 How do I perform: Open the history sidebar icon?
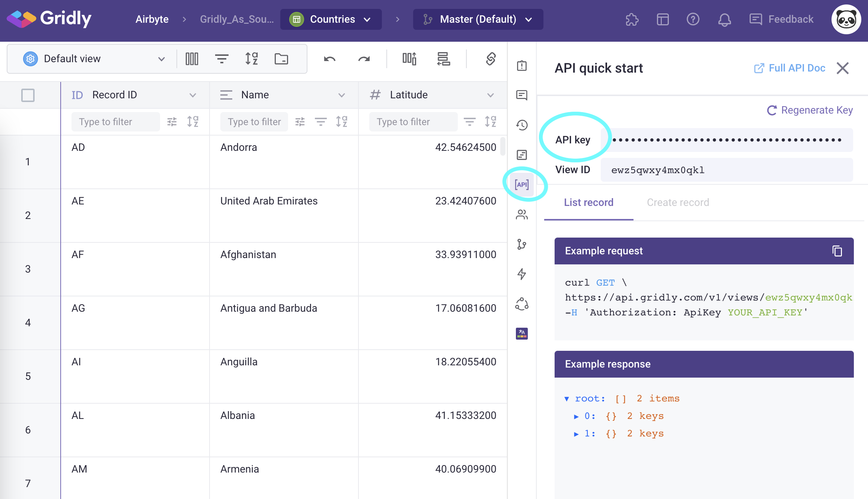521,125
